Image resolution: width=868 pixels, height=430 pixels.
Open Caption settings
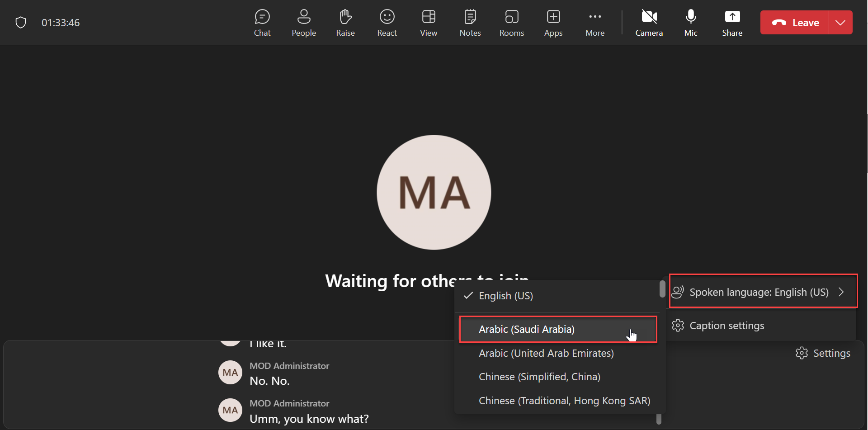click(x=726, y=326)
